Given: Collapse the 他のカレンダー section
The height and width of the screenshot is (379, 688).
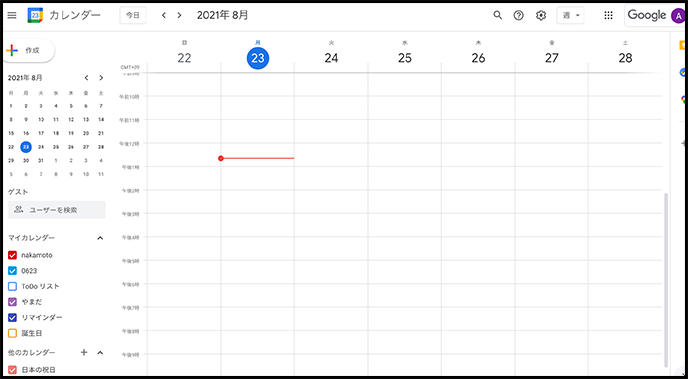Looking at the screenshot, I should 100,352.
